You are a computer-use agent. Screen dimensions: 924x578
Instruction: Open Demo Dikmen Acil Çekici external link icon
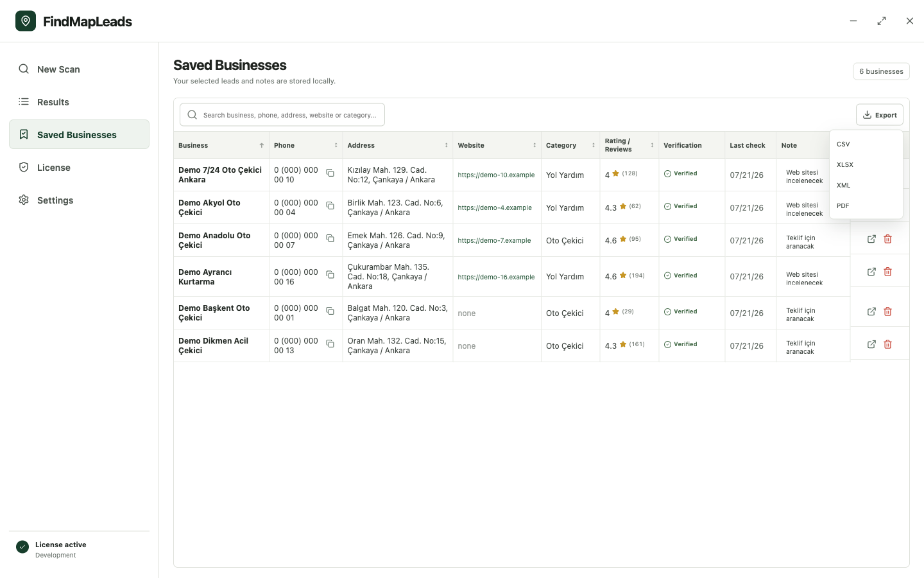[871, 344]
